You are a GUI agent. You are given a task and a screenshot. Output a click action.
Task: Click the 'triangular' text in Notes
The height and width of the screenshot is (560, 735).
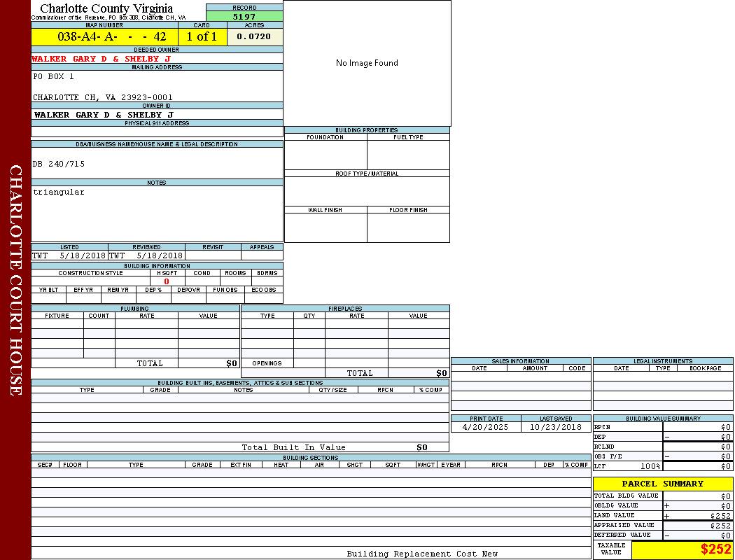click(x=59, y=192)
